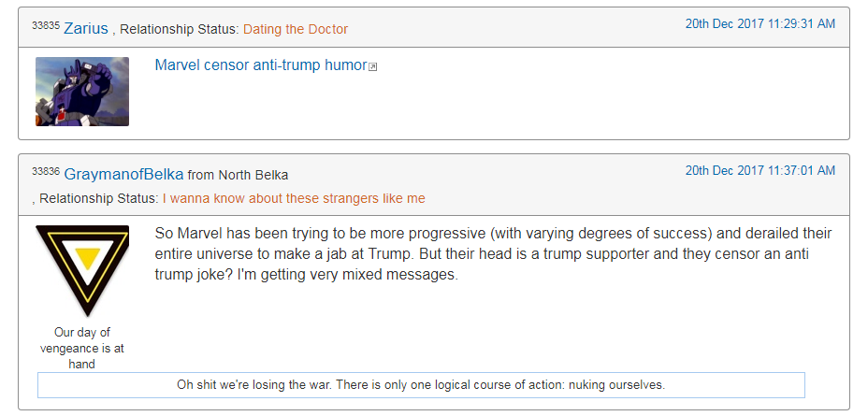Click GraymanofBelka's post body text

(x=493, y=254)
